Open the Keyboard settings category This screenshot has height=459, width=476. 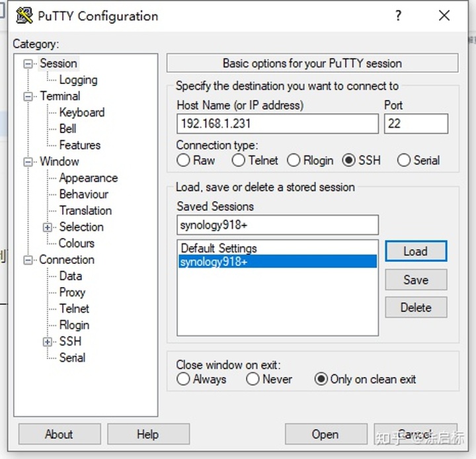(x=82, y=112)
